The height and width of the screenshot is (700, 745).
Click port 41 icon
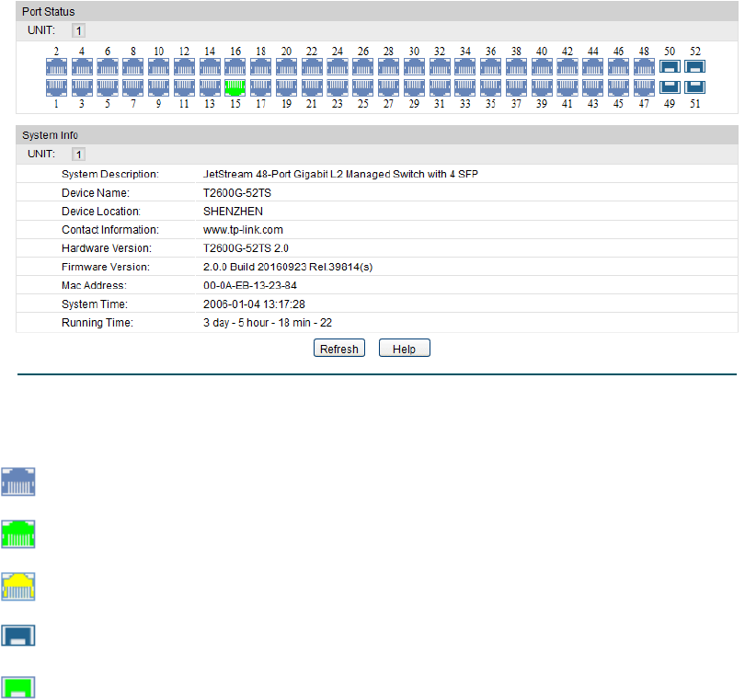567,87
